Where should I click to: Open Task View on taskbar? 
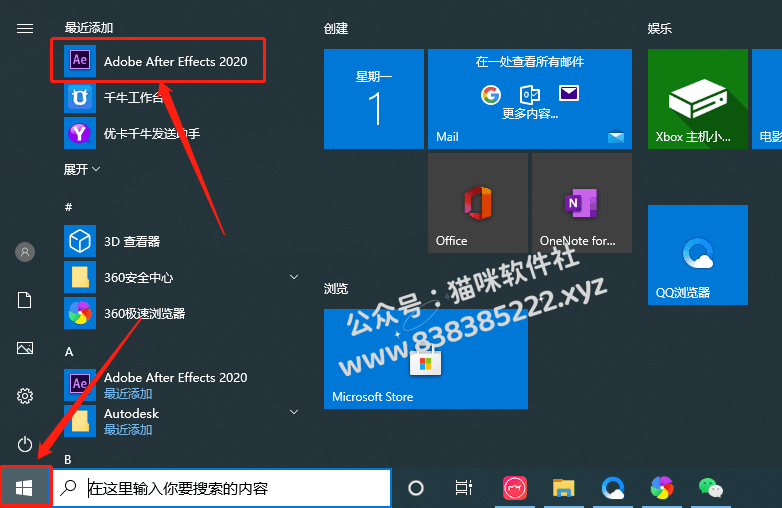[x=464, y=488]
